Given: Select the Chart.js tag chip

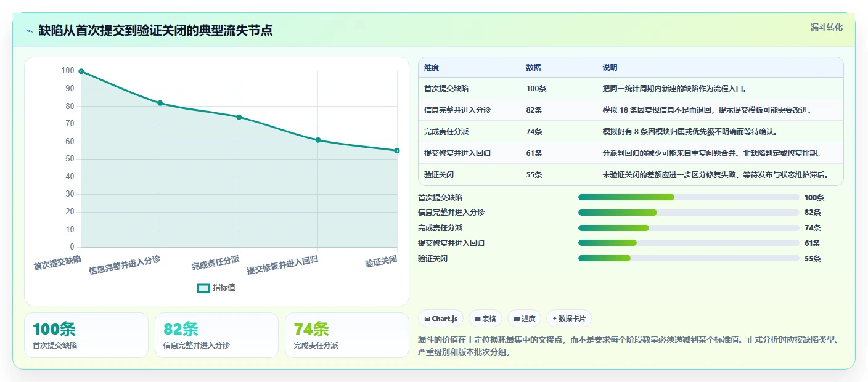Looking at the screenshot, I should pos(441,319).
